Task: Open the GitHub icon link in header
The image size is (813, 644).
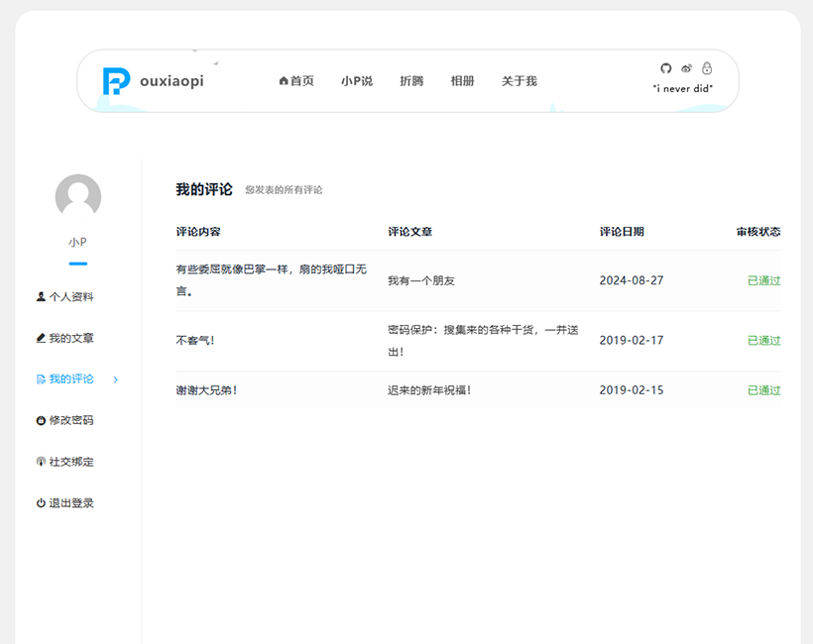Action: (x=666, y=68)
